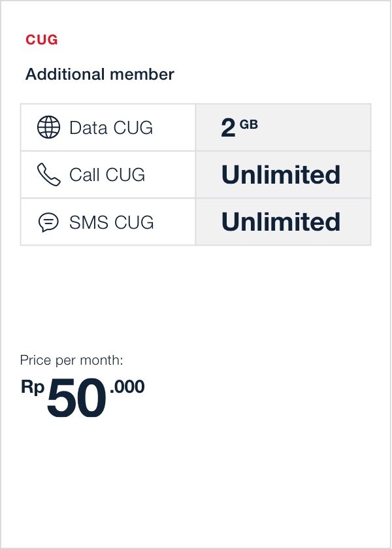Click the word 'month:' in price label
Viewport: 392px width, 549px height.
(x=103, y=360)
